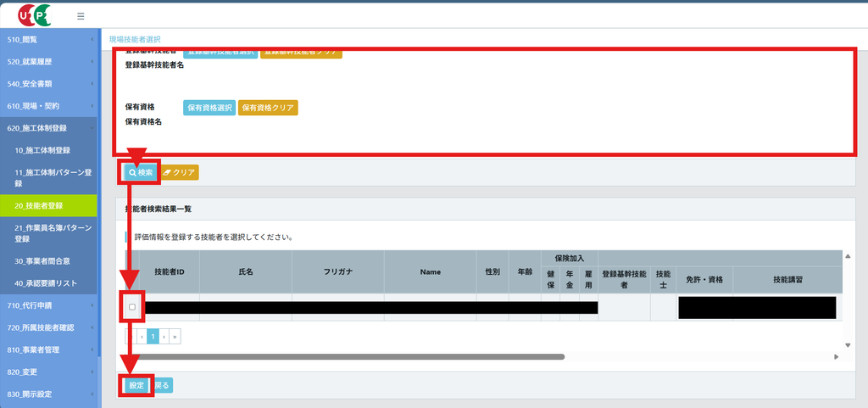This screenshot has width=868, height=408.
Task: Click the table scroll right arrow
Action: click(x=837, y=357)
